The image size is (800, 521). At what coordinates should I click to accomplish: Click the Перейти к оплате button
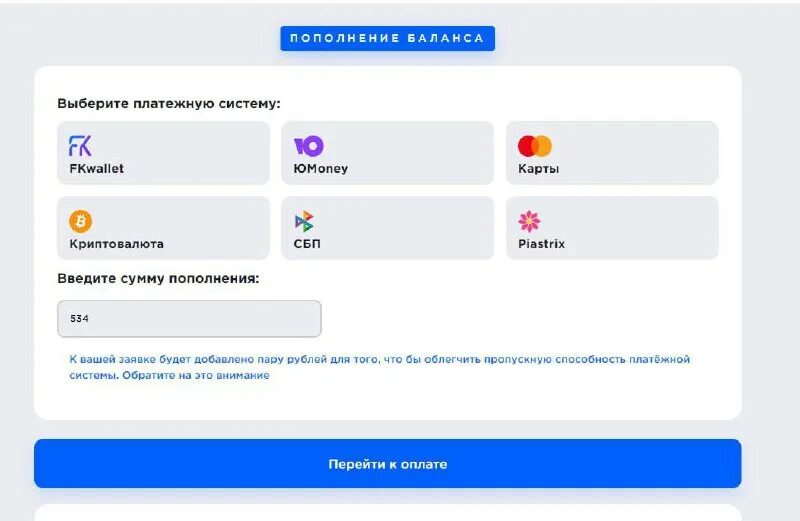pyautogui.click(x=388, y=463)
